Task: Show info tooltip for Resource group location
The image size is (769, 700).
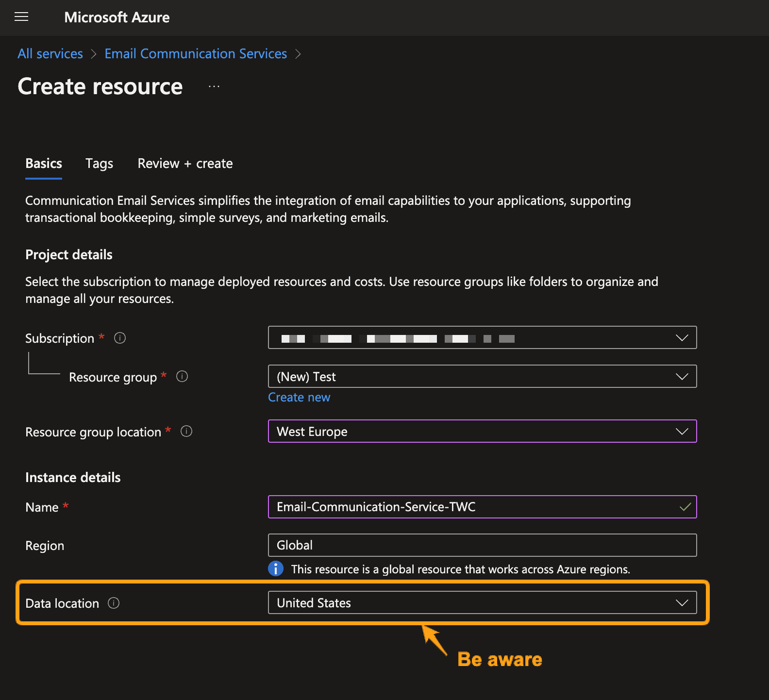Action: point(186,431)
